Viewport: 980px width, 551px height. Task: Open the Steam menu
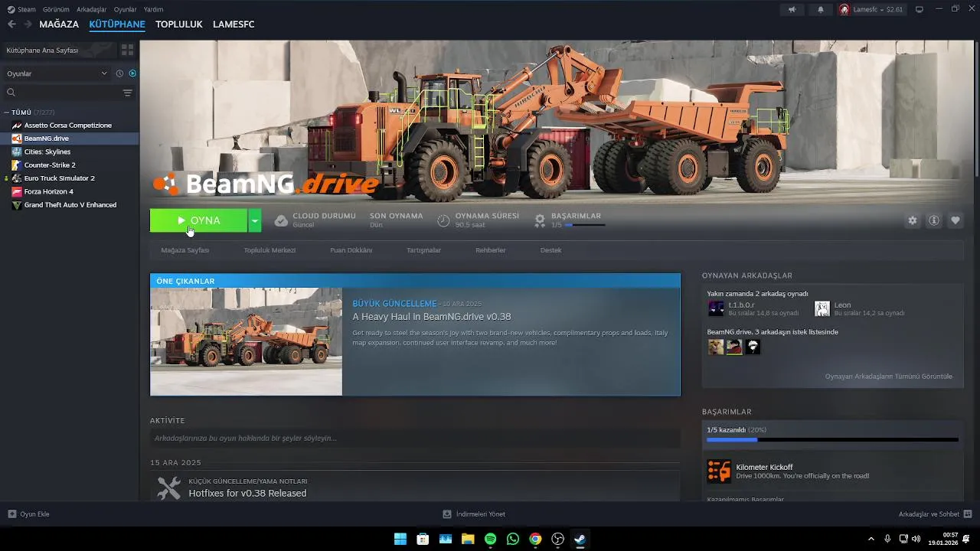(x=21, y=9)
